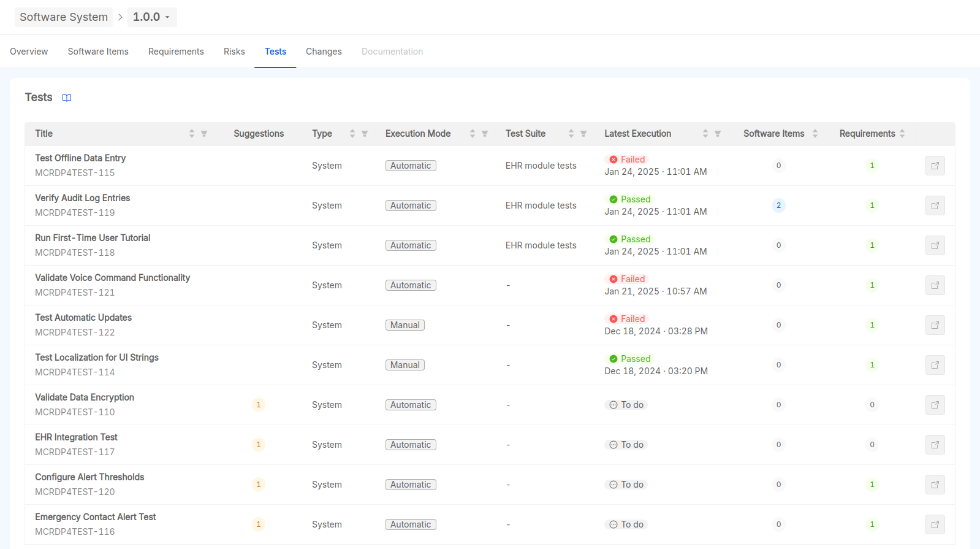Sort by Execution Mode arrows
The image size is (980, 549).
pos(473,134)
